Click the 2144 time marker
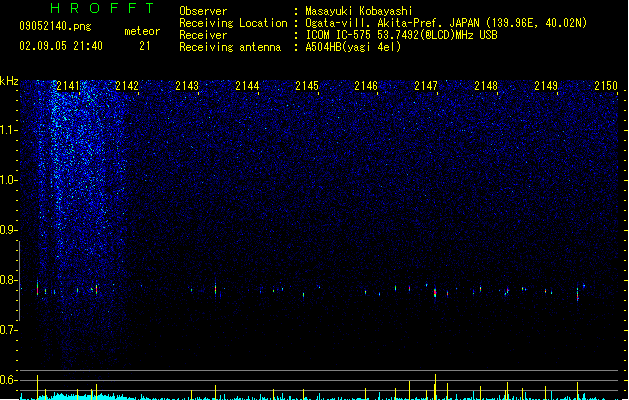Screen dimensions: 629x400 [247, 86]
